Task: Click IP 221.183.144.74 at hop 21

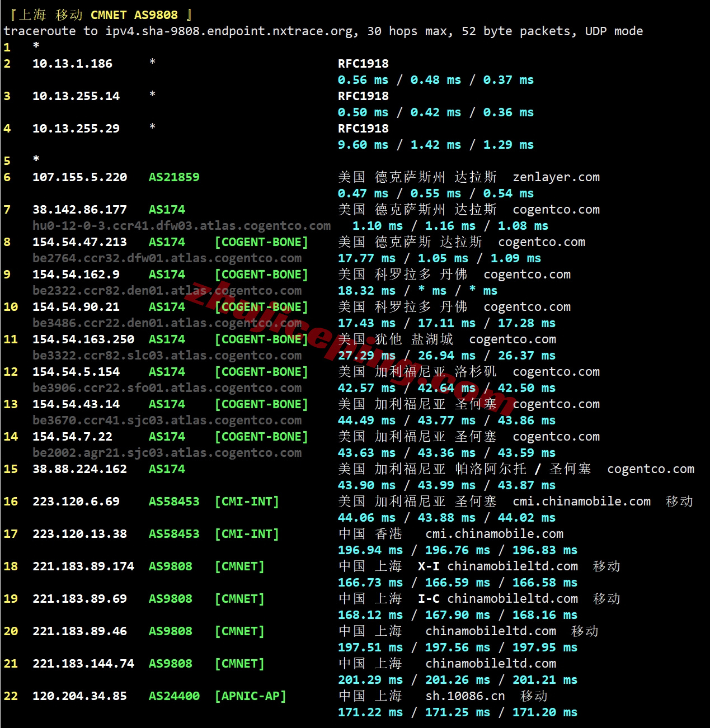Action: coord(83,664)
